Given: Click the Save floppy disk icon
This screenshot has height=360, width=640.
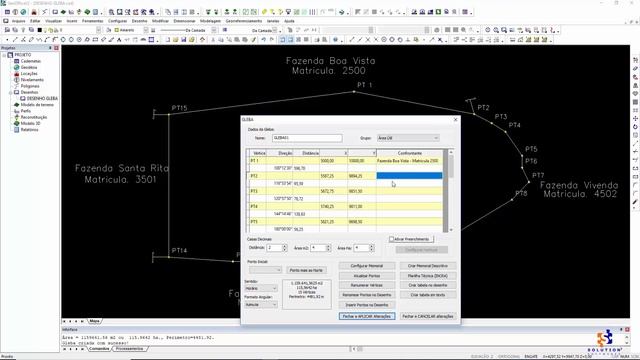Looking at the screenshot, I should click(184, 40).
